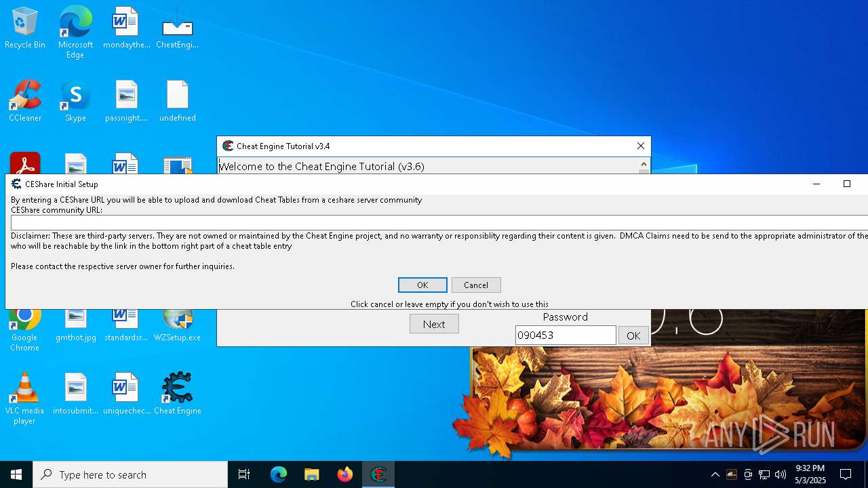This screenshot has width=868, height=488.
Task: Select the intosubmit image file icon
Action: pyautogui.click(x=75, y=394)
